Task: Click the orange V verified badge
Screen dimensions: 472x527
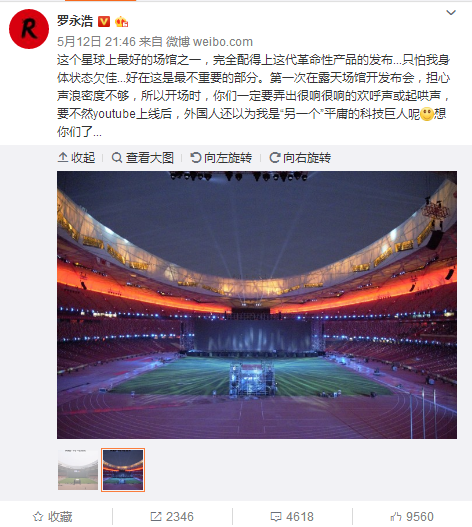Action: click(104, 22)
